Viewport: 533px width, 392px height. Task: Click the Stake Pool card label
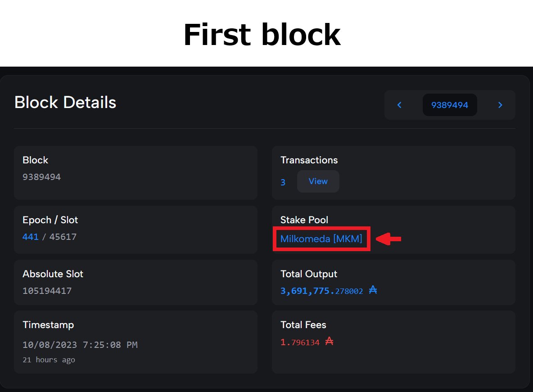(304, 220)
